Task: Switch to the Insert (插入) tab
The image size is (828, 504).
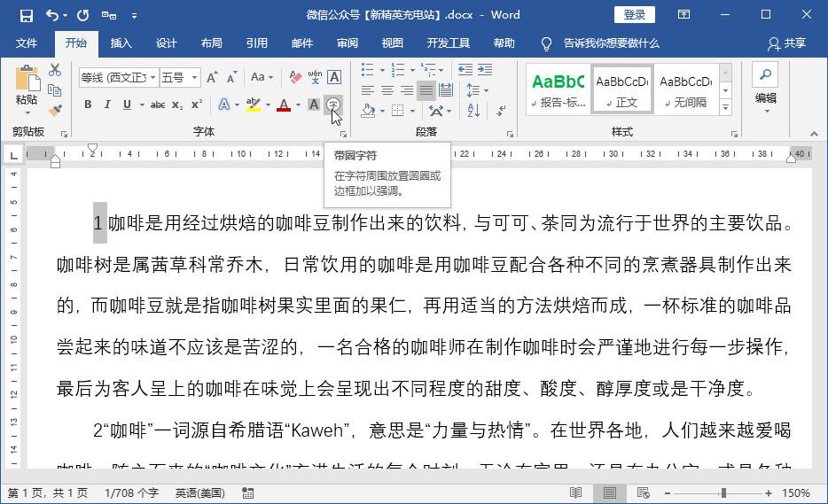Action: click(x=121, y=43)
